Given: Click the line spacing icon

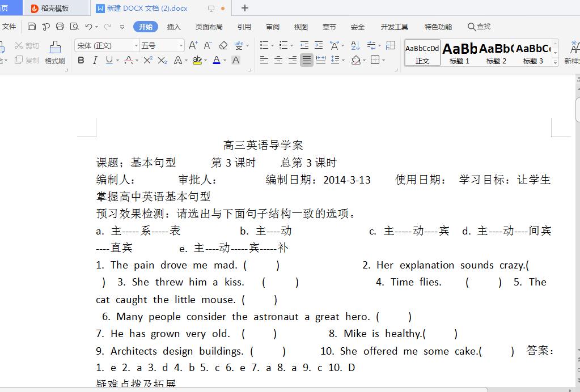Looking at the screenshot, I should [336, 60].
